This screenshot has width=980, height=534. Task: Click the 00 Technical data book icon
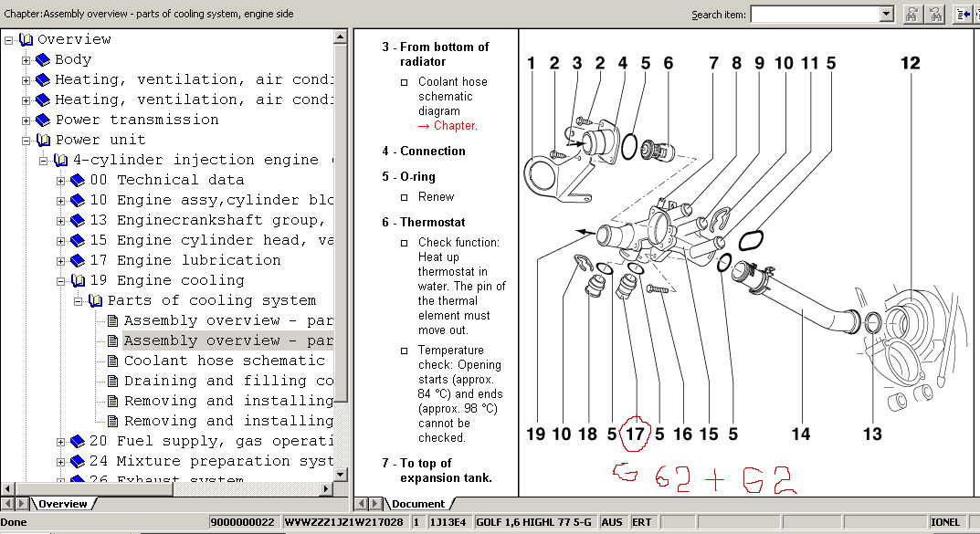pos(78,181)
